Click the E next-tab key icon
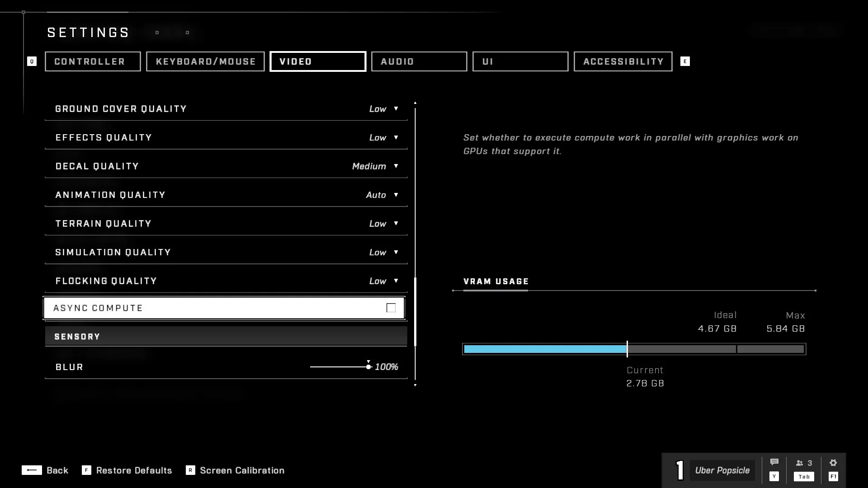The width and height of the screenshot is (868, 488). click(685, 61)
